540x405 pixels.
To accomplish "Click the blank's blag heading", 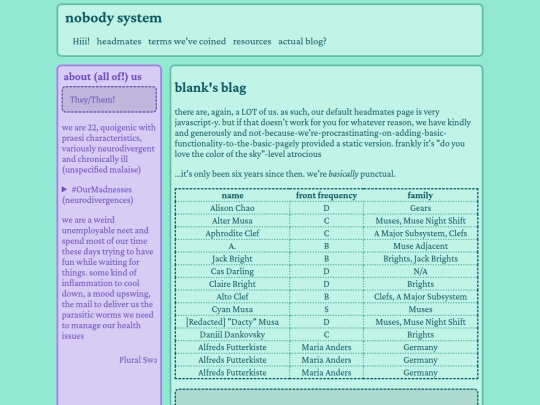I will [x=210, y=87].
